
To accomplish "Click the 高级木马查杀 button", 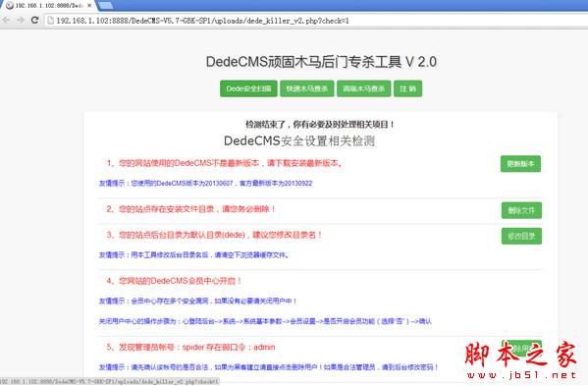I will tap(364, 88).
